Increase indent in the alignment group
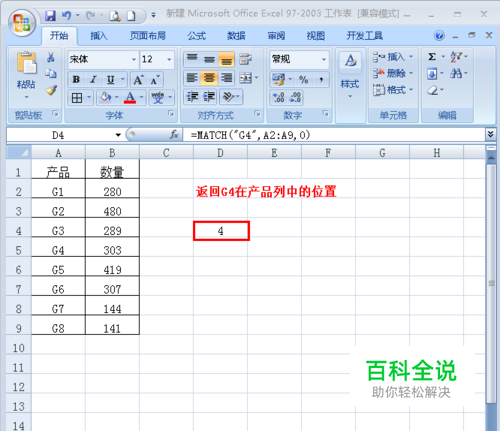Screen dimensions: 500x431 pos(209,97)
